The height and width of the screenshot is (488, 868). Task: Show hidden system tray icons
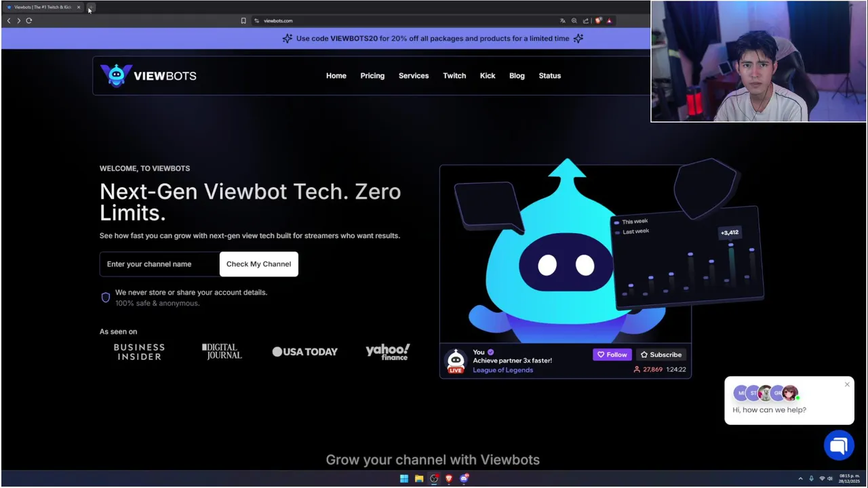800,479
